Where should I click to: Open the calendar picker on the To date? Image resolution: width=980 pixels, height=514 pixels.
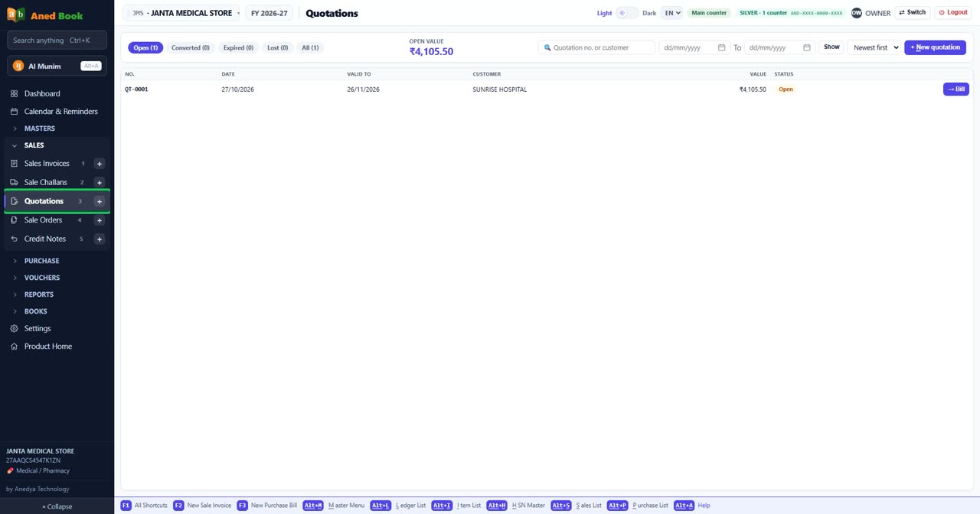tap(806, 47)
